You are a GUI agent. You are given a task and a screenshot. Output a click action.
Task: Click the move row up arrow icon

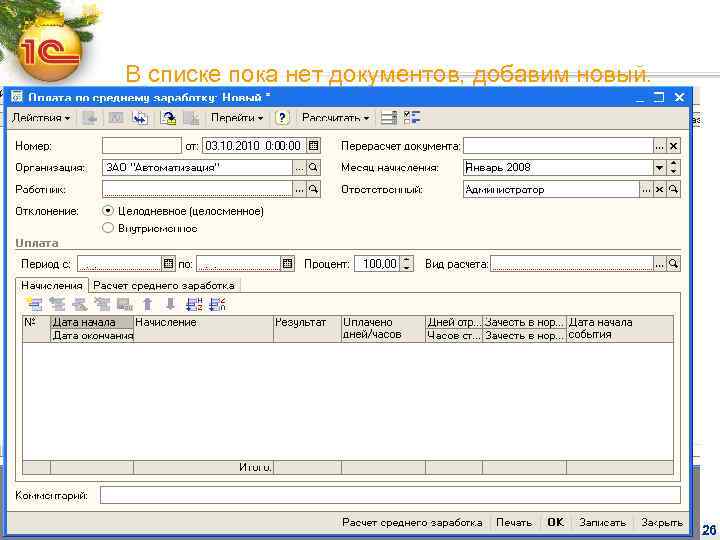point(147,304)
